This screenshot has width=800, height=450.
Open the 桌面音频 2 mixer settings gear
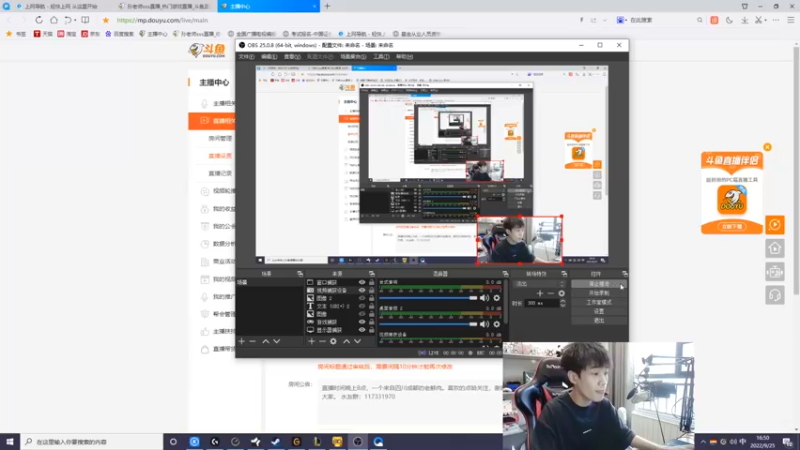[496, 324]
